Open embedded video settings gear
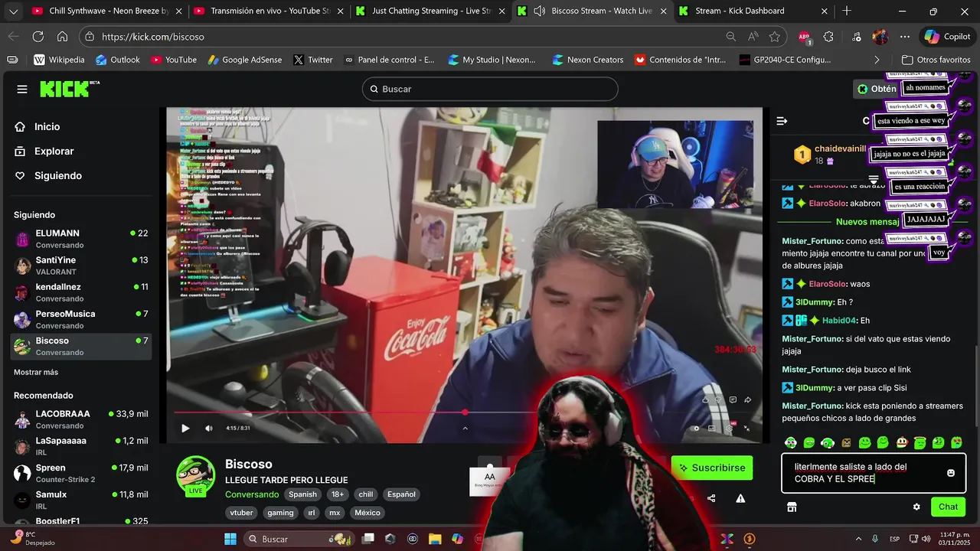This screenshot has width=980, height=551. [728, 428]
